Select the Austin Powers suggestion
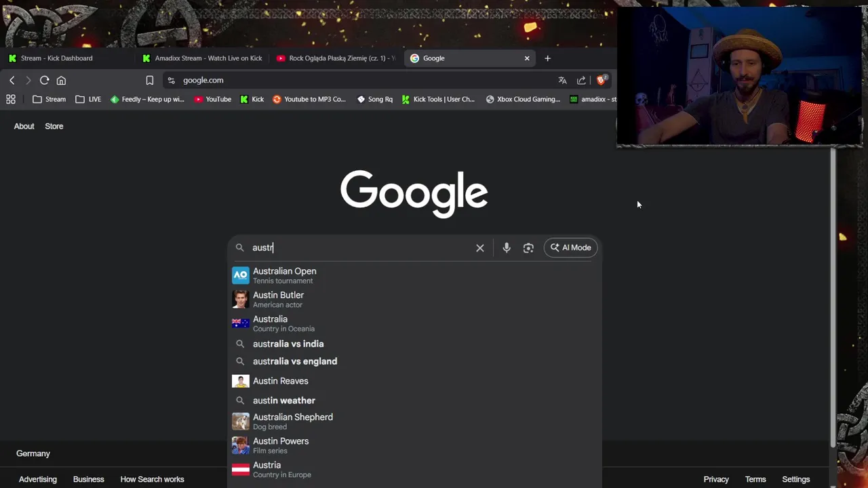The image size is (868, 488). pyautogui.click(x=414, y=445)
